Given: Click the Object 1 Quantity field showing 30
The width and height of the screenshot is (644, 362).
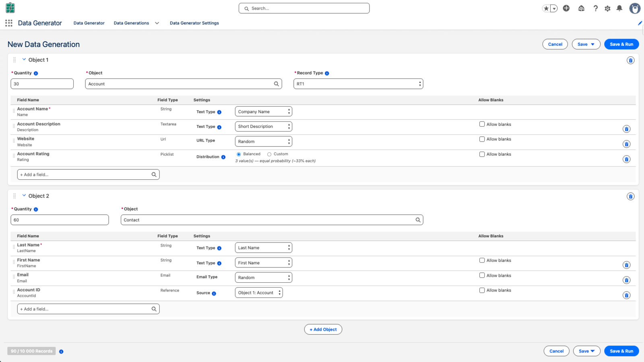Looking at the screenshot, I should [x=42, y=84].
